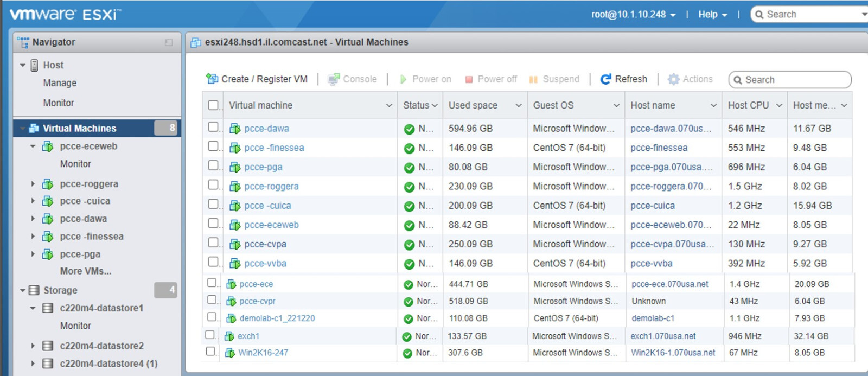Check the checkbox for exch1 row
Image resolution: width=868 pixels, height=376 pixels.
click(x=210, y=335)
